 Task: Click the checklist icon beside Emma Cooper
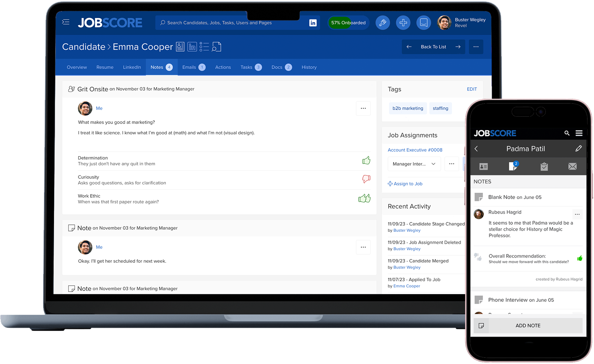[x=204, y=47]
